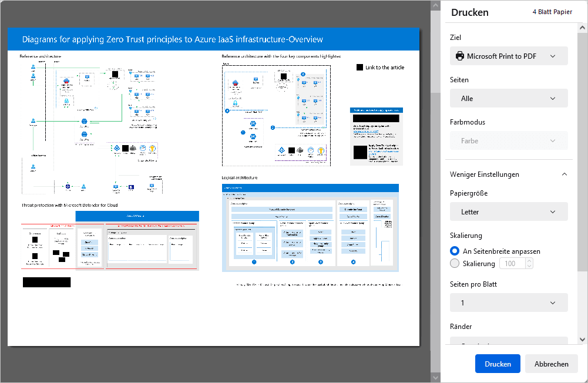Collapse the Weniger Einstellungen section

pyautogui.click(x=565, y=174)
